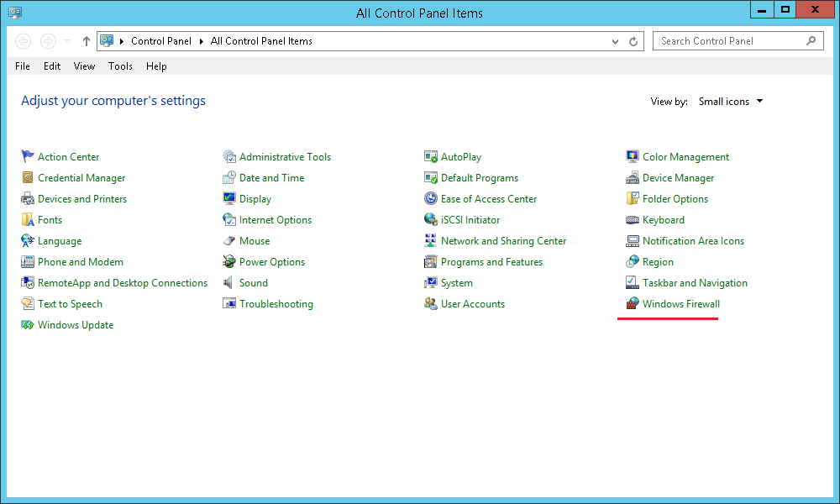The height and width of the screenshot is (504, 840).
Task: Click the Text to Speech icon
Action: tap(28, 304)
